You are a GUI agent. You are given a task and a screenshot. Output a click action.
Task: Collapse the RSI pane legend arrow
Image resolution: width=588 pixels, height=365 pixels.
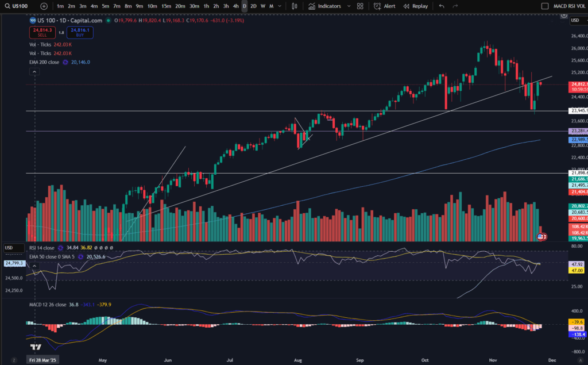pyautogui.click(x=34, y=266)
